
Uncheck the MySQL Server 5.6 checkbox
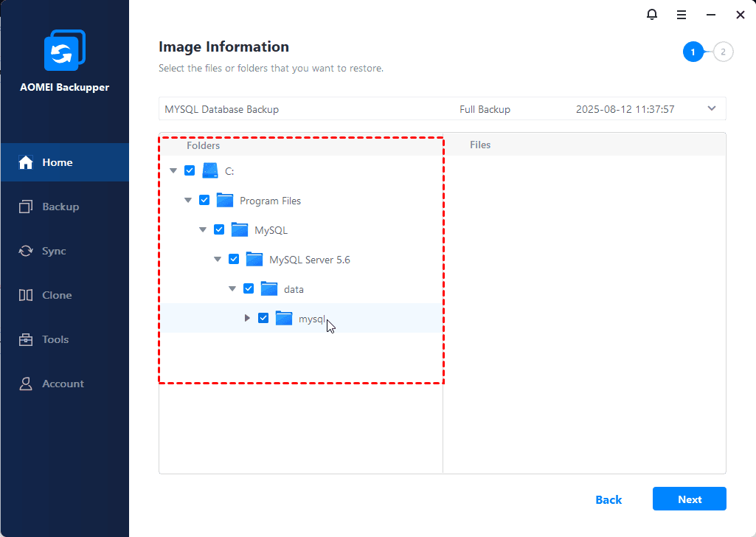point(234,260)
